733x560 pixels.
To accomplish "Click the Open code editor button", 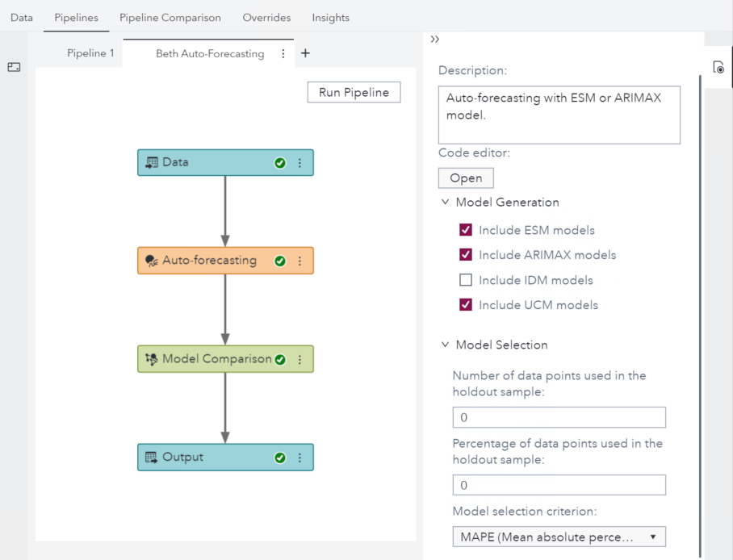I will (x=466, y=178).
